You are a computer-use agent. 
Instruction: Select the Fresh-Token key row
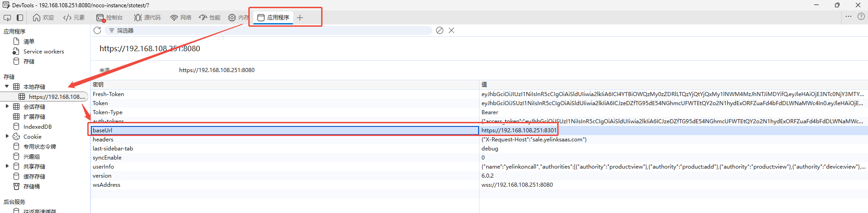pyautogui.click(x=285, y=94)
